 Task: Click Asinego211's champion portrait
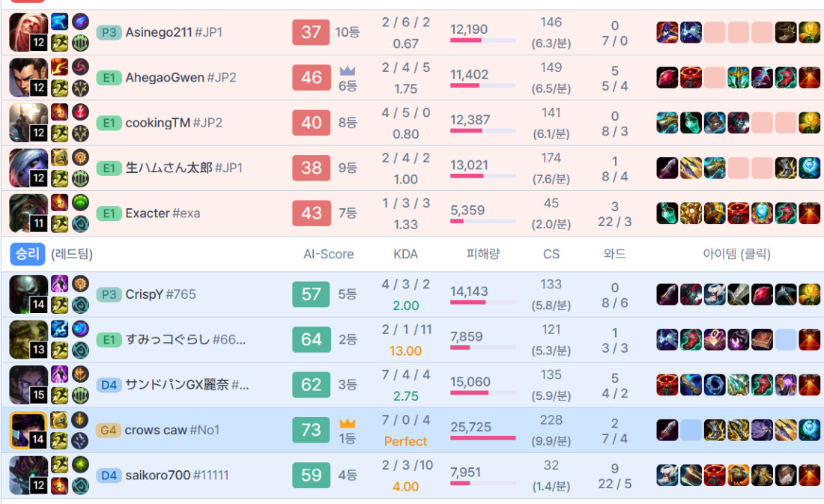point(28,32)
